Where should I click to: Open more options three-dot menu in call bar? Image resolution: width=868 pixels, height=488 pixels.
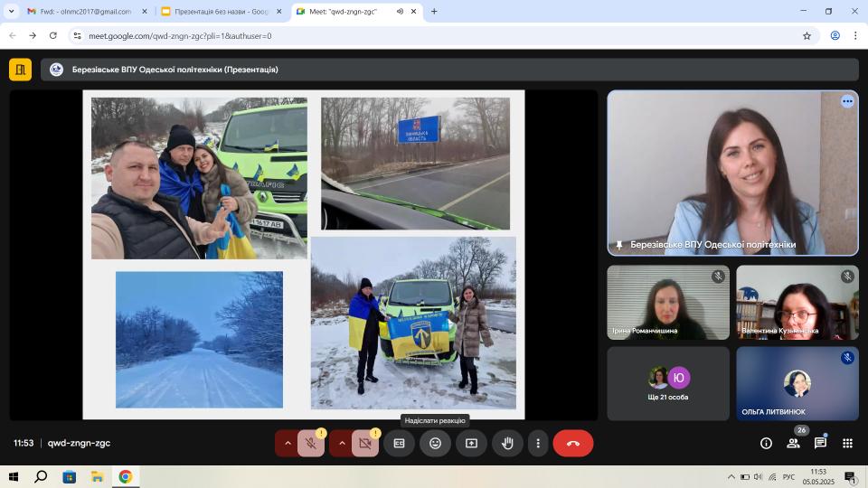pos(538,444)
